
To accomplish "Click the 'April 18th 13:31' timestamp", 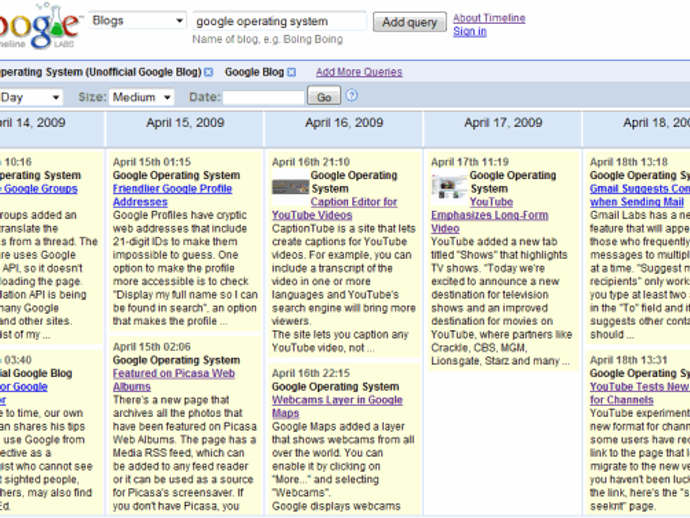I will (629, 360).
